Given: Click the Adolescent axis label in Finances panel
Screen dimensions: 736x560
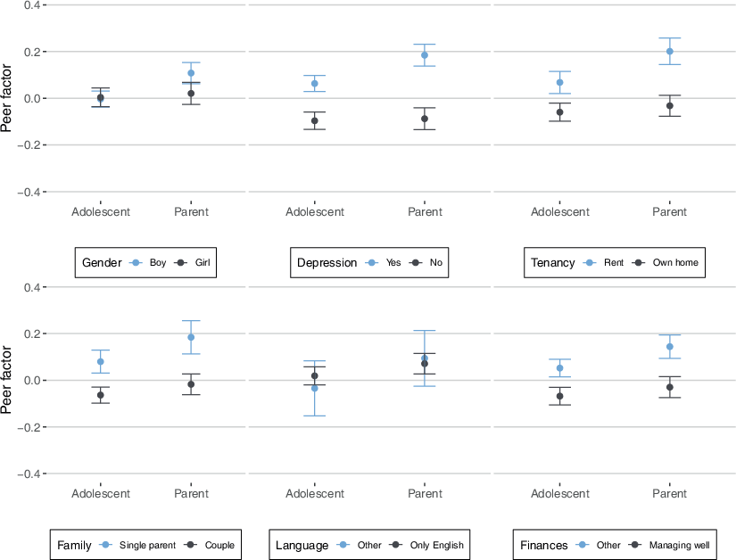Looking at the screenshot, I should click(560, 494).
